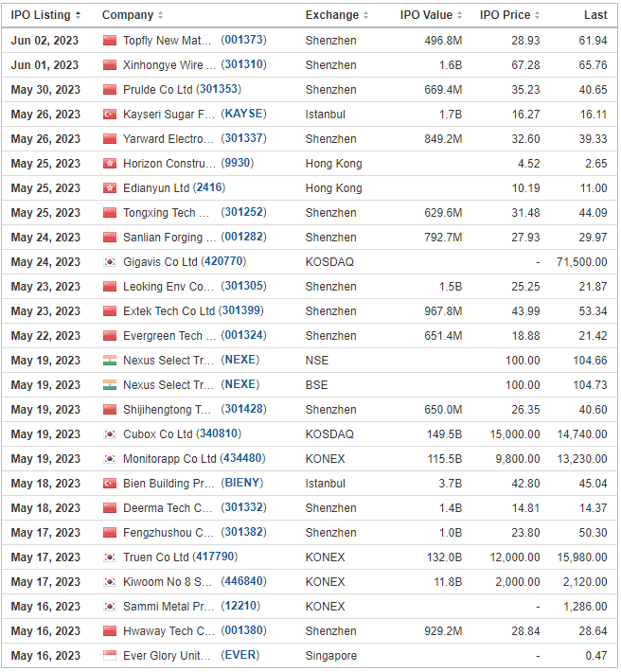Select last price 0.47 cell
The height and width of the screenshot is (672, 621).
click(x=596, y=656)
